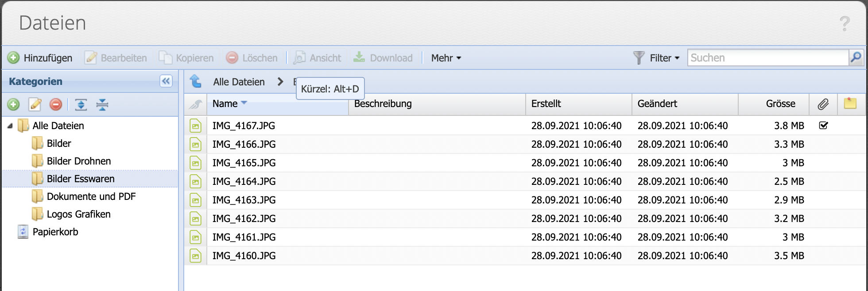Click the Hinzufügen button

(40, 58)
